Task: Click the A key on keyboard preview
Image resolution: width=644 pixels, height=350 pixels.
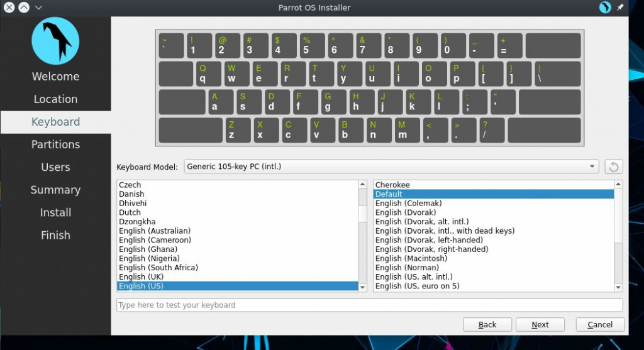Action: tap(221, 102)
